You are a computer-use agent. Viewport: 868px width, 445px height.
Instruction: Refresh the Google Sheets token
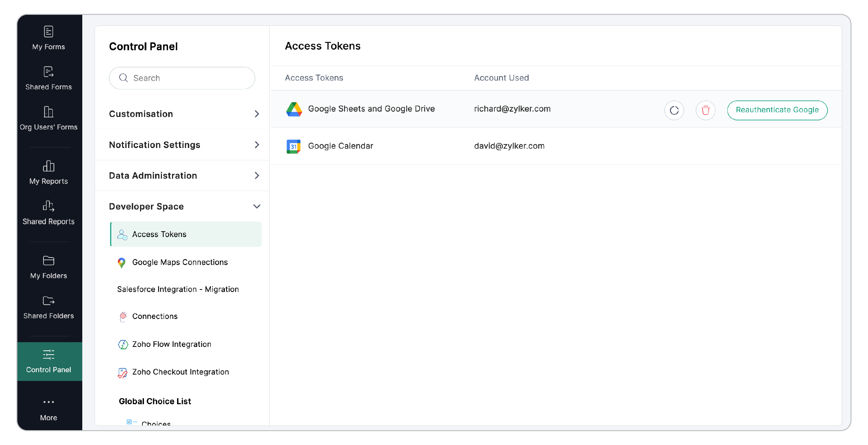point(674,110)
